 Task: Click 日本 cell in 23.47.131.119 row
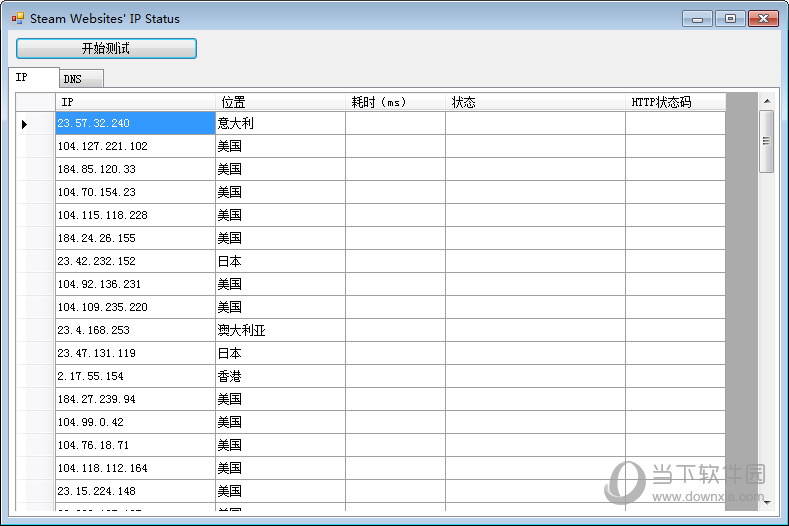click(x=280, y=353)
